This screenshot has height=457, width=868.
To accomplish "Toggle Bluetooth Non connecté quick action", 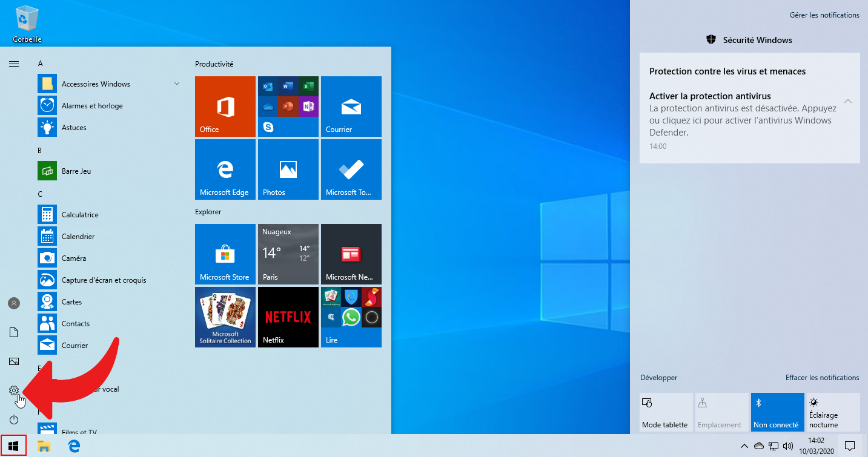I will tap(778, 412).
